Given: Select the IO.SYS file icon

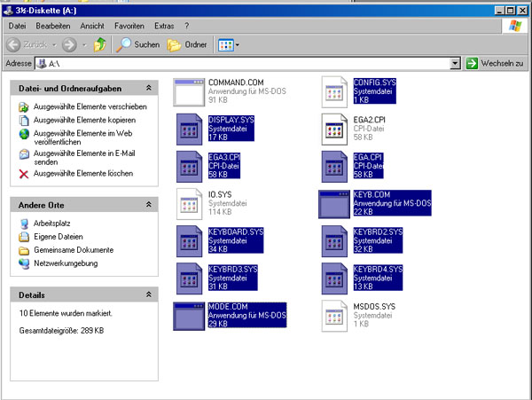Looking at the screenshot, I should [190, 204].
